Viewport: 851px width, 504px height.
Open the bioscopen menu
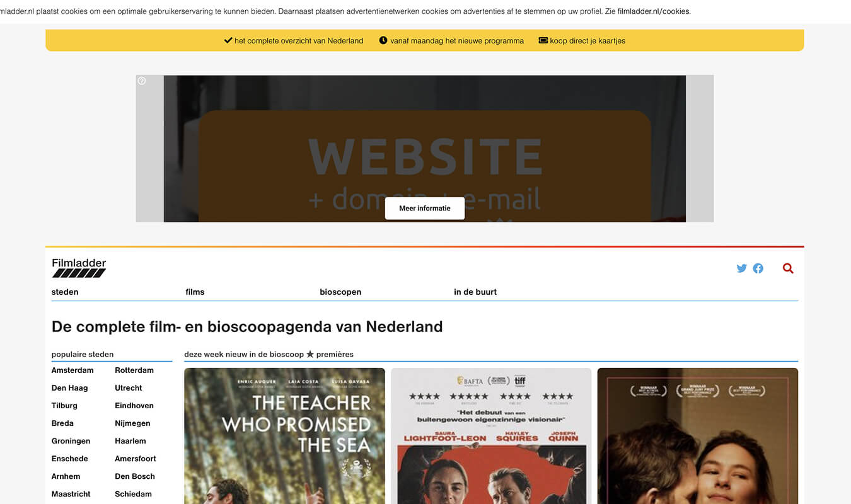tap(340, 292)
